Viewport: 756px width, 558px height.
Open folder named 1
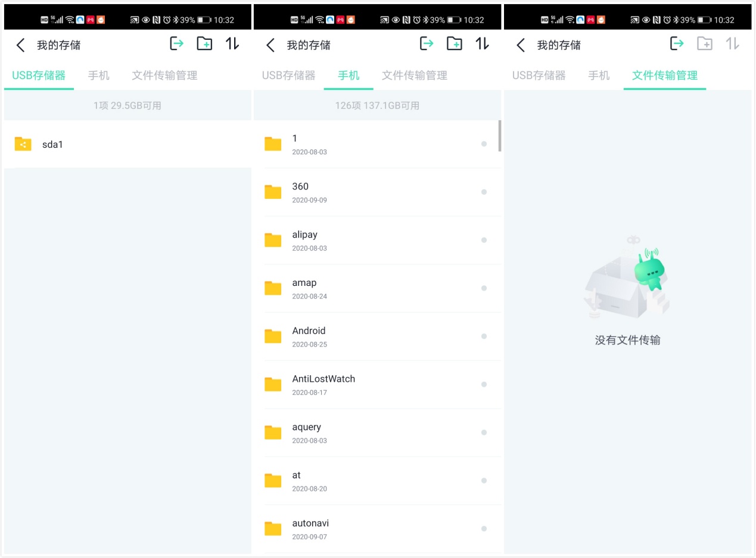(x=357, y=144)
